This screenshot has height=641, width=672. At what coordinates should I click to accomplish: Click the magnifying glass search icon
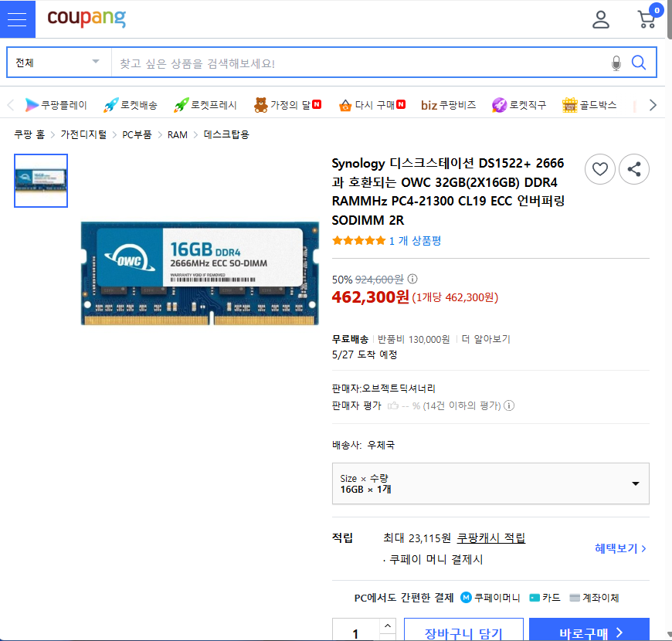click(x=639, y=63)
